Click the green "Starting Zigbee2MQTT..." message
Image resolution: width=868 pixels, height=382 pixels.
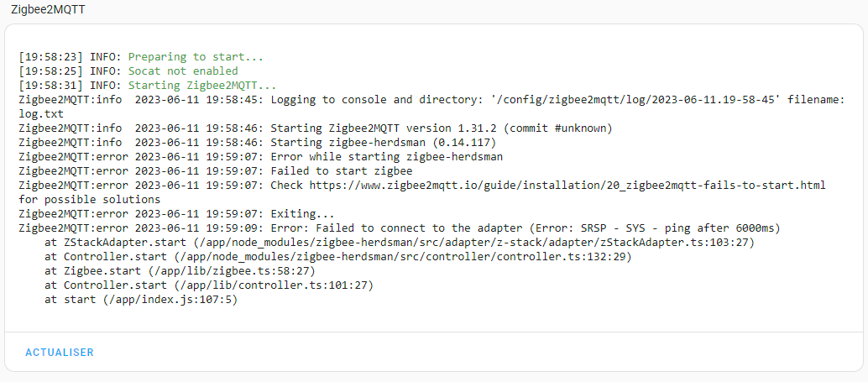[202, 86]
